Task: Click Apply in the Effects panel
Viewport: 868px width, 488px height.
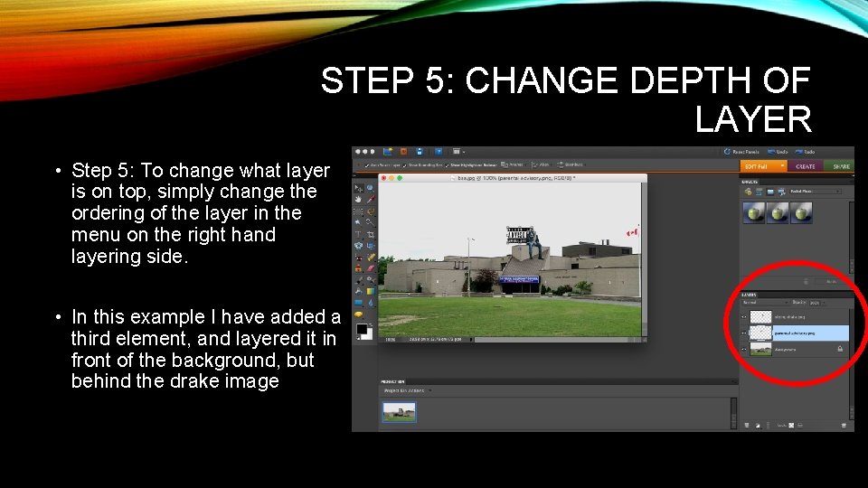Action: click(x=832, y=282)
